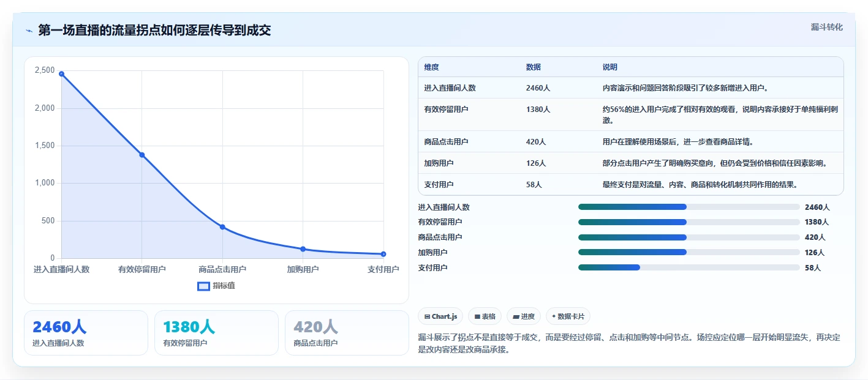The width and height of the screenshot is (868, 380).
Task: Select the 有效停留用户 data point on chart
Action: (x=142, y=155)
